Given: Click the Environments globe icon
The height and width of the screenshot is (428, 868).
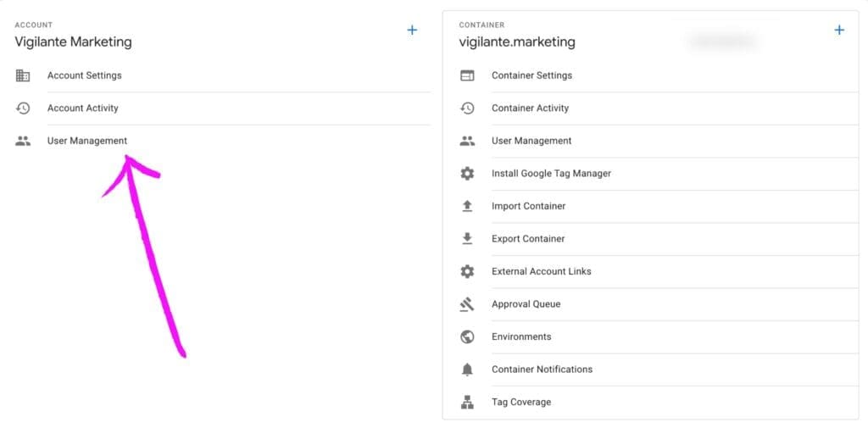Looking at the screenshot, I should (x=467, y=337).
